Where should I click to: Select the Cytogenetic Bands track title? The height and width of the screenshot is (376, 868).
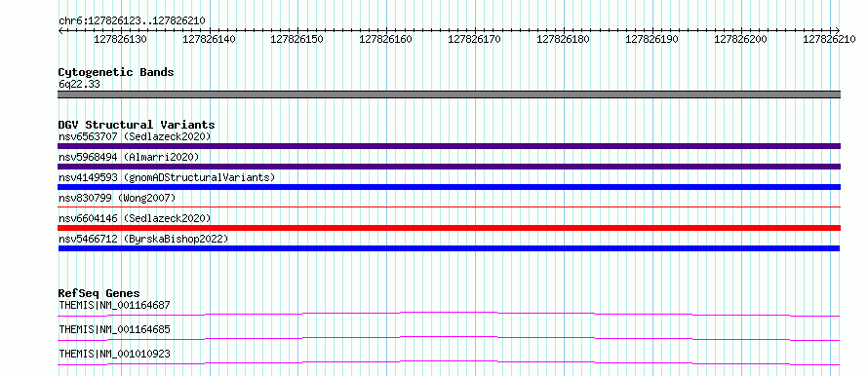click(x=116, y=72)
